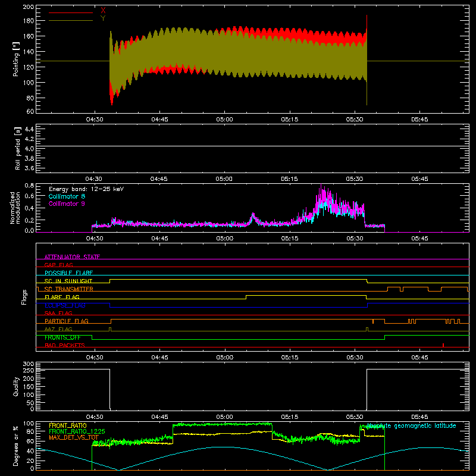Click the 'ATTENUATOR_STATE' flag label
Image resolution: width=476 pixels, height=476 pixels.
(72, 257)
